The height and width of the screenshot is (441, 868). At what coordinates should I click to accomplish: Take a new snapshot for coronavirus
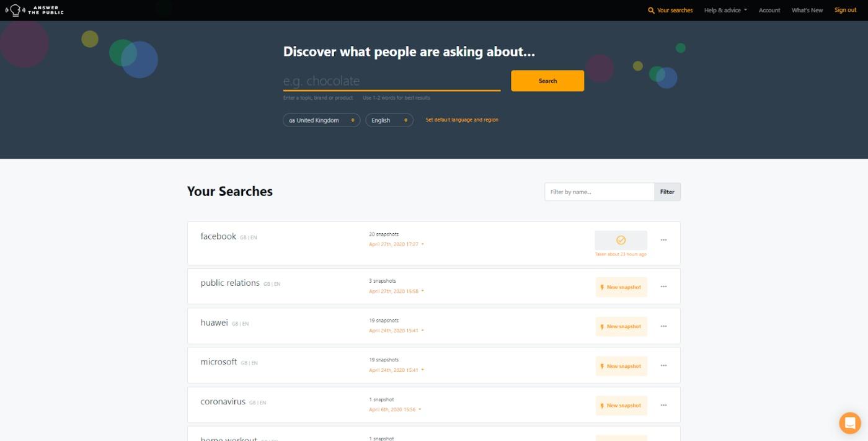621,406
